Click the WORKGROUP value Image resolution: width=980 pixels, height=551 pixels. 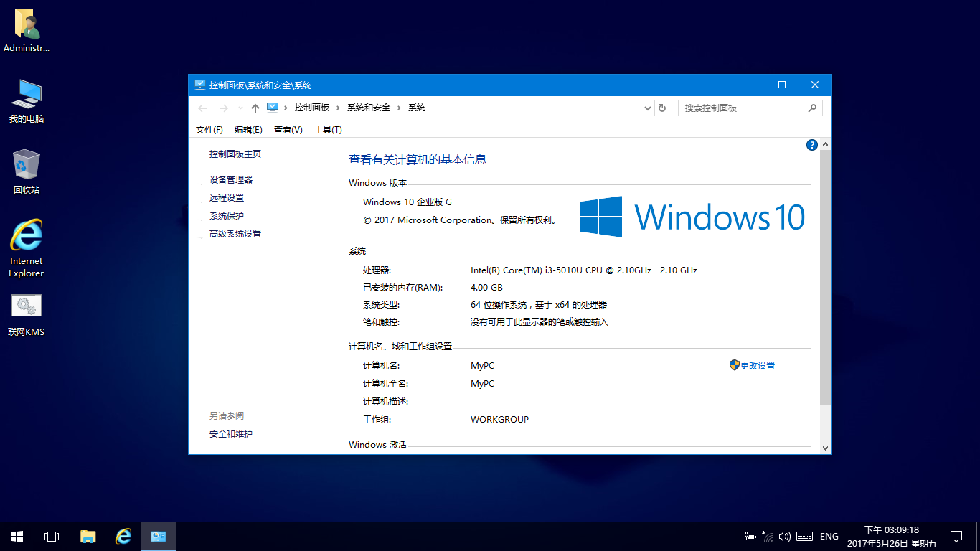click(500, 419)
